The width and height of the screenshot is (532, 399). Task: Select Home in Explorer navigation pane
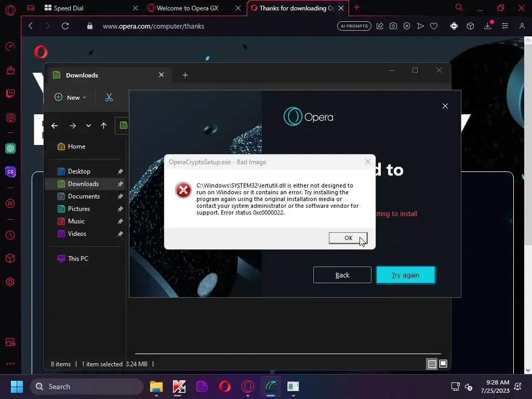(72, 147)
